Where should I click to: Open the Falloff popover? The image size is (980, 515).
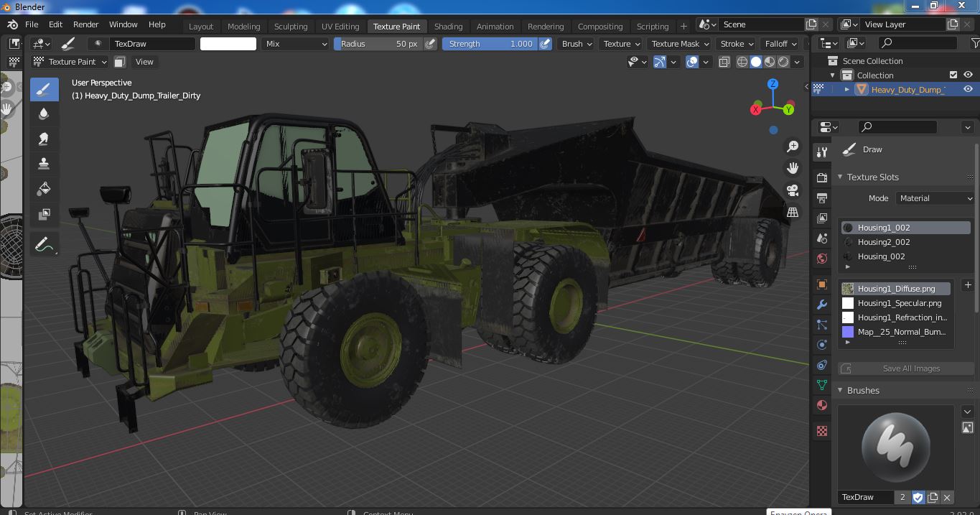point(780,44)
